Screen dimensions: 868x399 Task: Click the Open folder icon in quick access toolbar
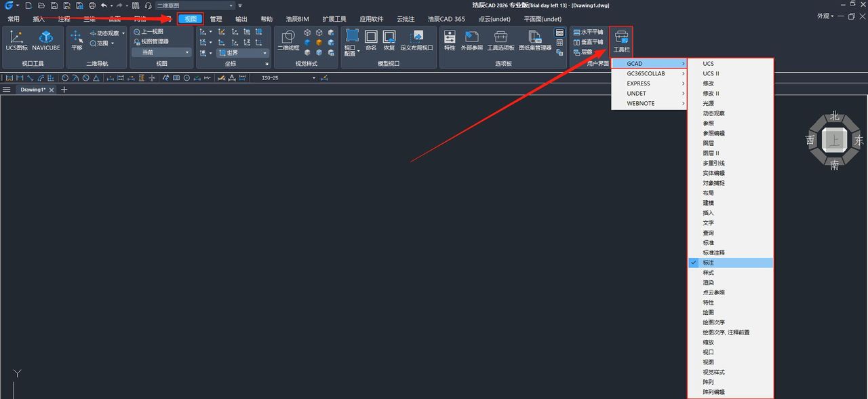click(41, 5)
